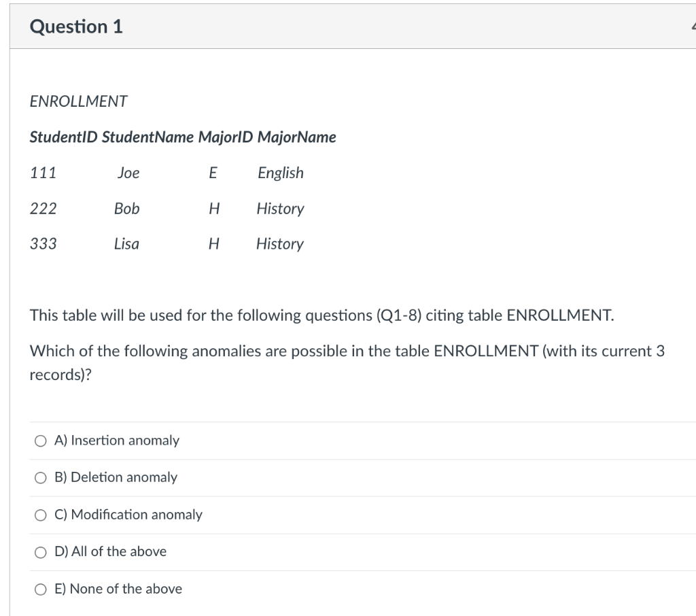The image size is (696, 616).
Task: Click the student name Bob
Action: tap(126, 208)
